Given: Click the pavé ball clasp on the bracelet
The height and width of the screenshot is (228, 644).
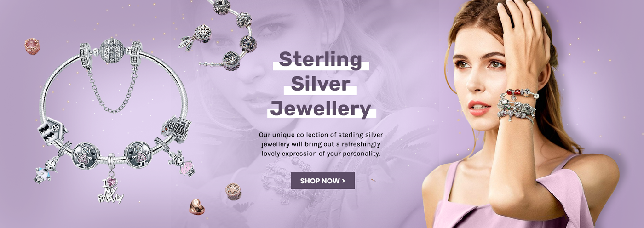Looking at the screenshot, I should 112,51.
